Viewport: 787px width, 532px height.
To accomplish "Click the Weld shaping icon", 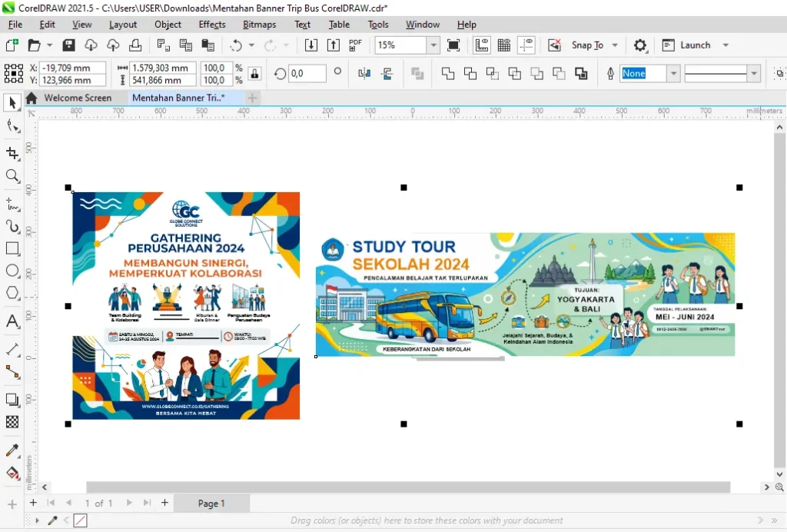I will click(448, 74).
